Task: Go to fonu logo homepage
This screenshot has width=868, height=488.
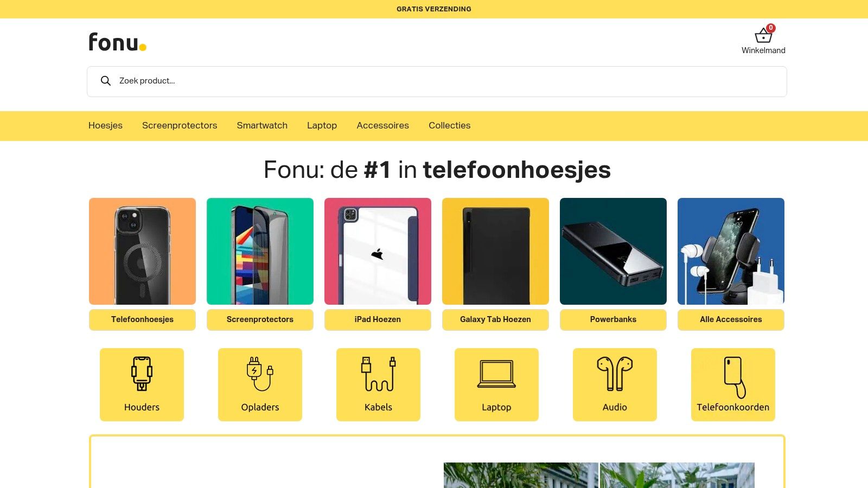Action: click(117, 42)
